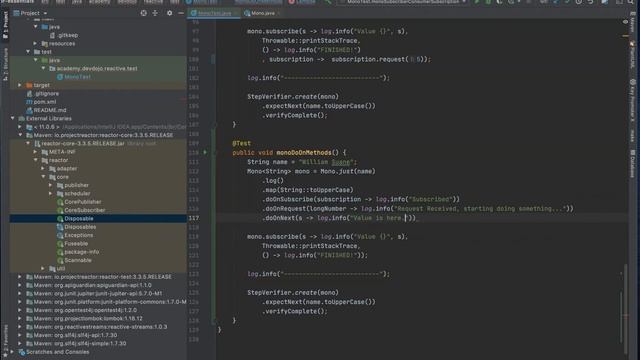Close the Mono.java editor tab
This screenshot has width=640, height=360.
[279, 13]
